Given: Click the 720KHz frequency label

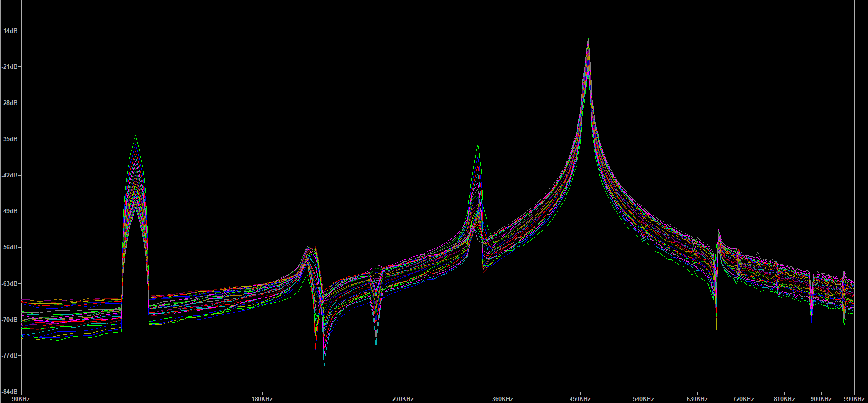Looking at the screenshot, I should click(x=744, y=399).
